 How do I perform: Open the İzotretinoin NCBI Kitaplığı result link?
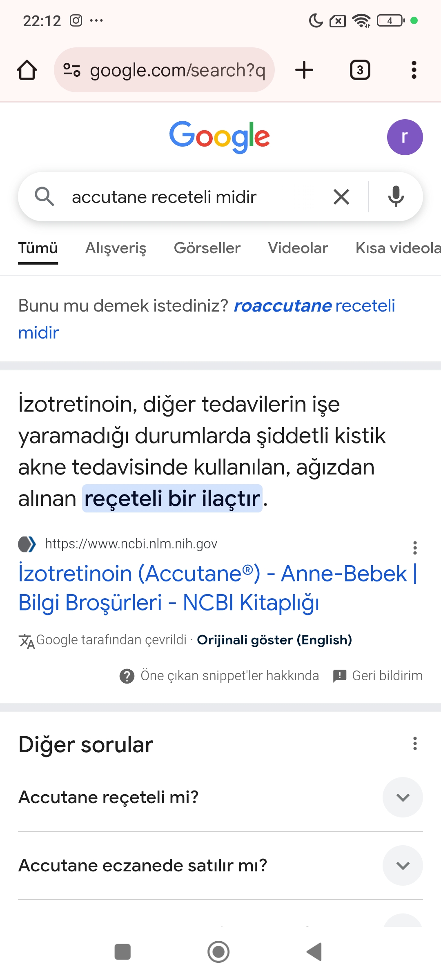pos(216,588)
